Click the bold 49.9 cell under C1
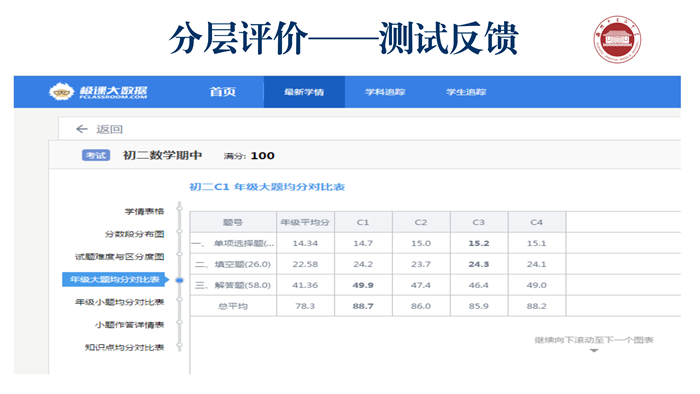Image resolution: width=700 pixels, height=394 pixels. [x=363, y=285]
